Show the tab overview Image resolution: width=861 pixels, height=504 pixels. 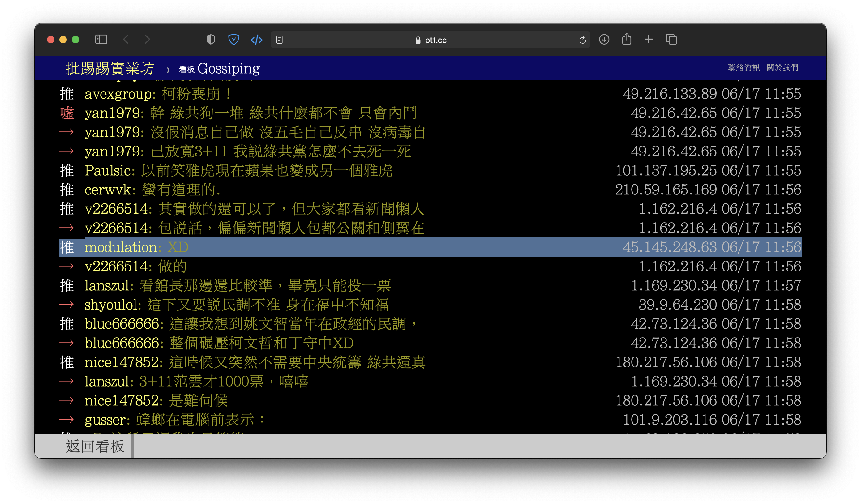coord(671,40)
